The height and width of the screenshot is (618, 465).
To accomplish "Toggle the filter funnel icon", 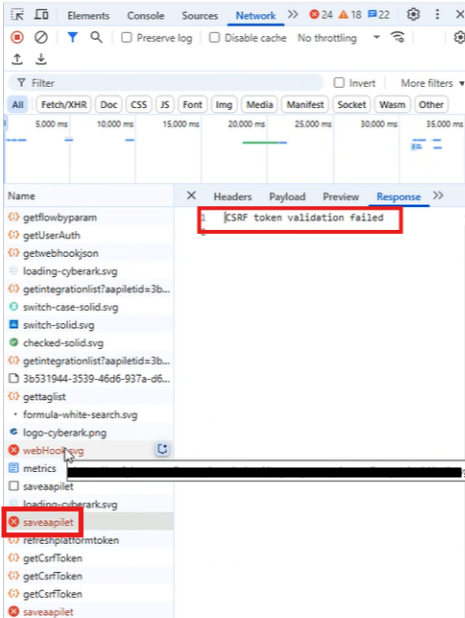I will pyautogui.click(x=72, y=37).
